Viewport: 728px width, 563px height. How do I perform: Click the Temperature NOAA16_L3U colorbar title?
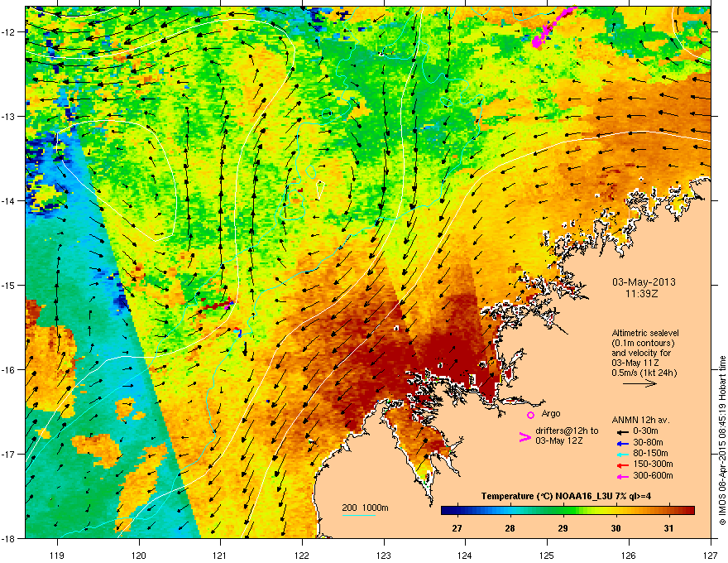pyautogui.click(x=566, y=496)
